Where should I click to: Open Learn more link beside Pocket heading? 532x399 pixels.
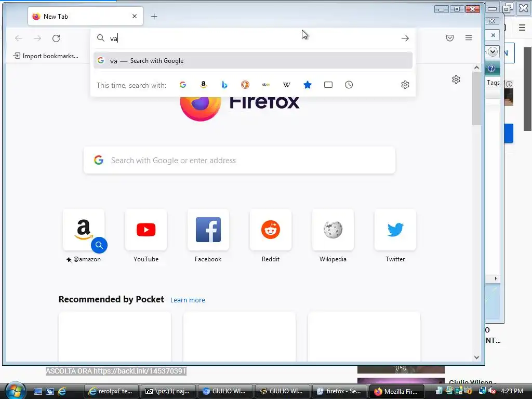coord(188,300)
